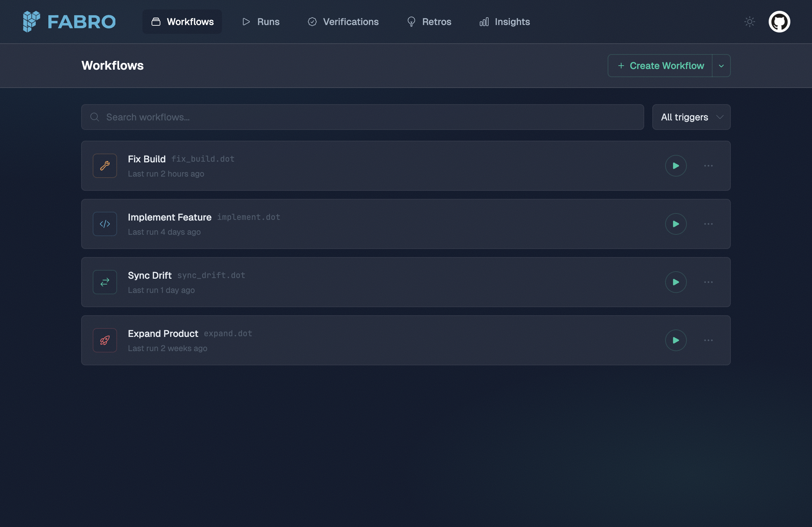The image size is (812, 527).
Task: Select the wrench icon on Fix Build
Action: click(105, 166)
